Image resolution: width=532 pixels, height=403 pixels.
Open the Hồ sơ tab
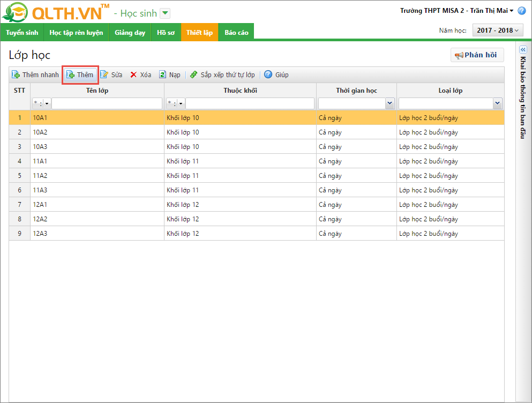click(166, 33)
